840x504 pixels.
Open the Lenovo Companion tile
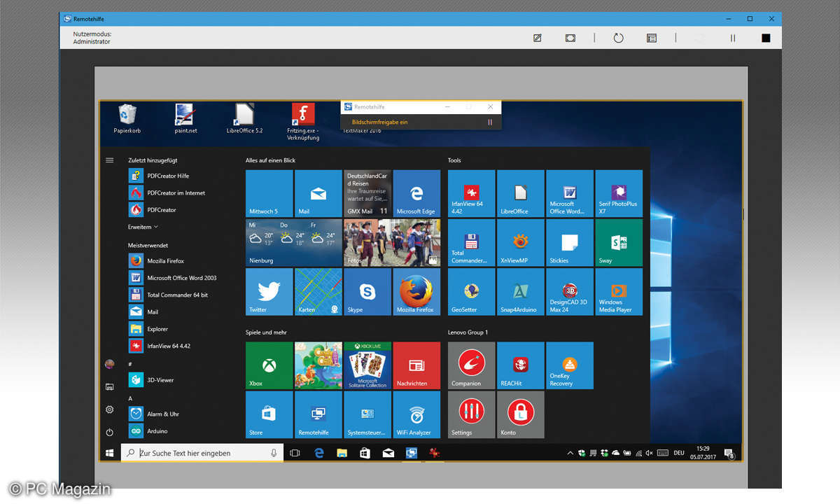coord(472,365)
